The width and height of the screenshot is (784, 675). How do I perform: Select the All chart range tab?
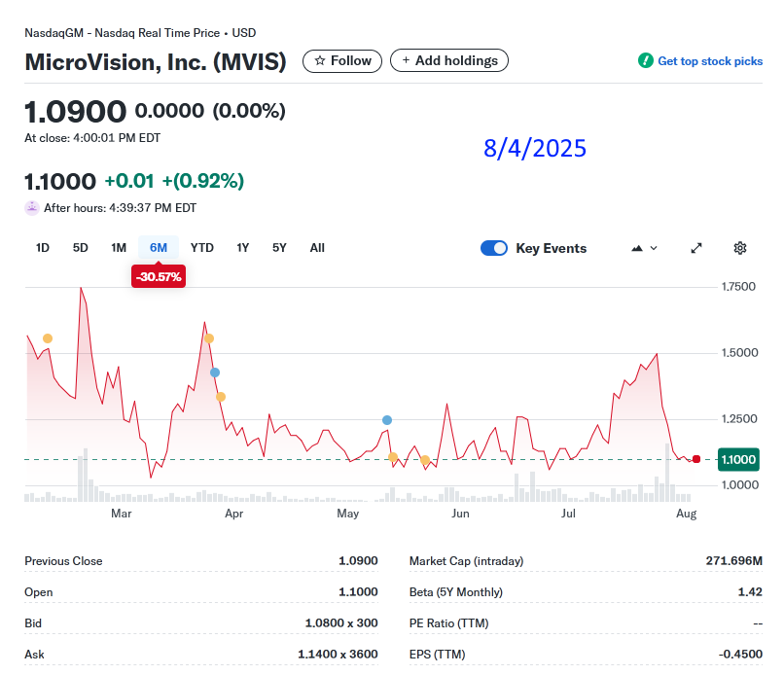[317, 247]
